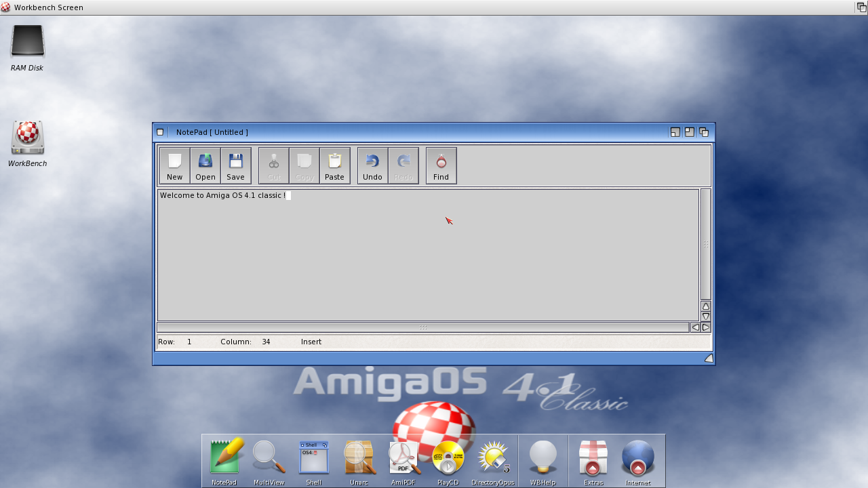Click the Insert mode status text
The image size is (868, 488).
click(x=311, y=342)
